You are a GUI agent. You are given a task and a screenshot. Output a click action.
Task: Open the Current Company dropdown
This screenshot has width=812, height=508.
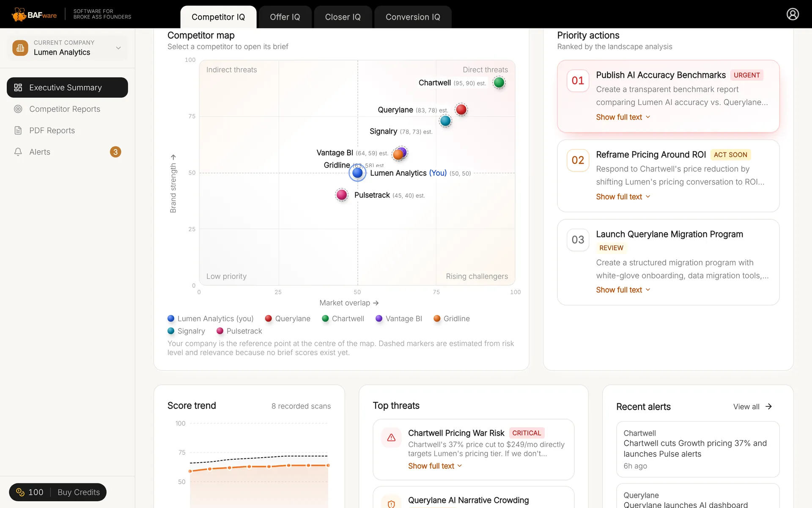(x=67, y=48)
